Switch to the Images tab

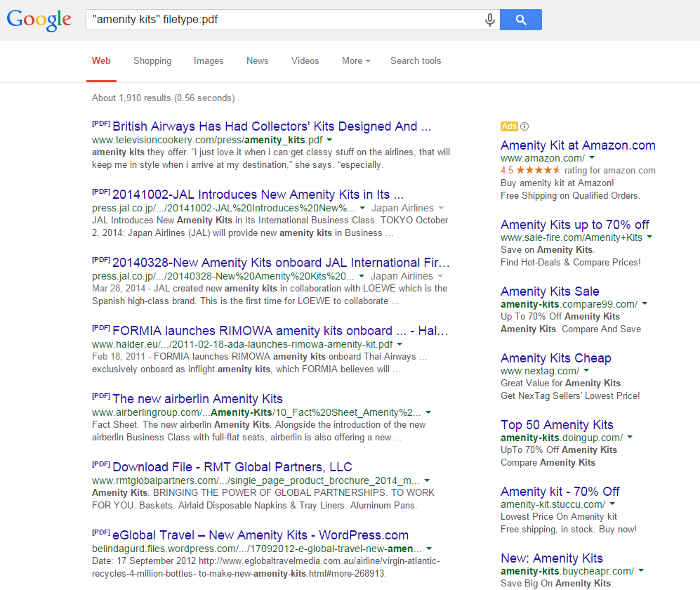(x=209, y=60)
